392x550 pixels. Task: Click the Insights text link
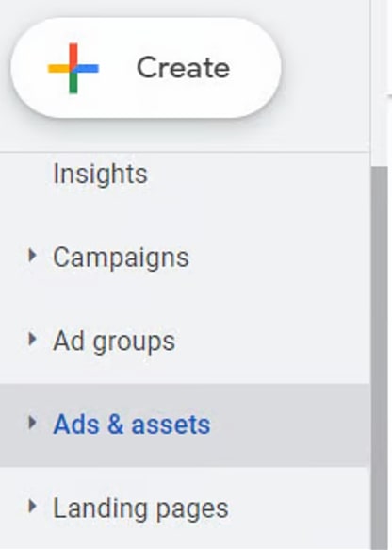(x=100, y=174)
